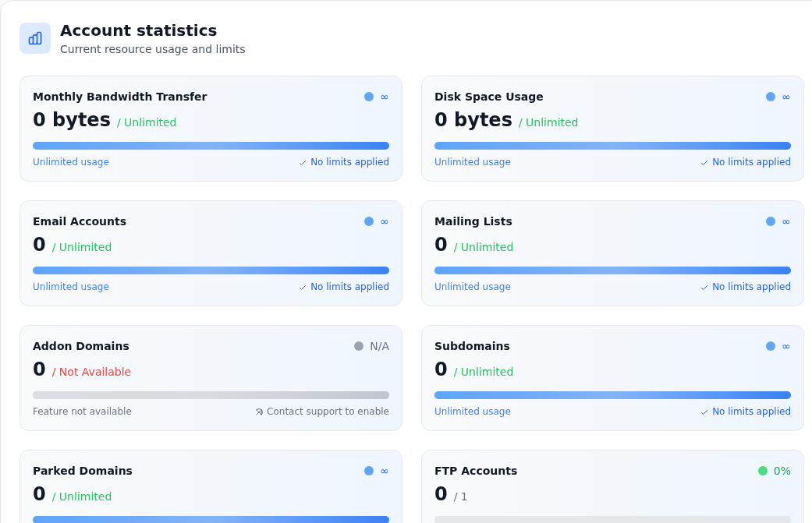Click Feature not available under Addon Domains
This screenshot has height=523, width=812.
[x=82, y=412]
